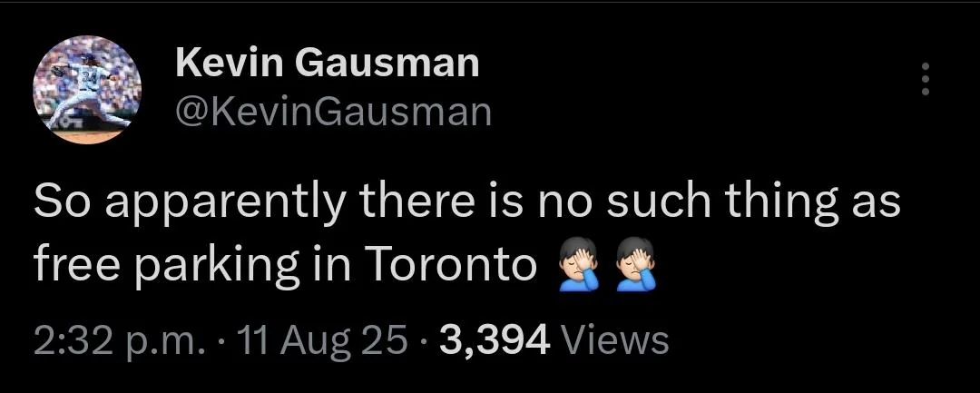Click the word "Gausman" in the display name
Screen dimensions: 980x393
[x=388, y=63]
